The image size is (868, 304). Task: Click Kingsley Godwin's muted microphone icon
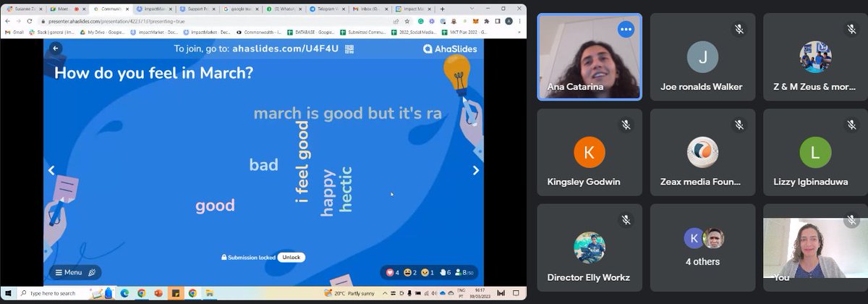pos(626,125)
